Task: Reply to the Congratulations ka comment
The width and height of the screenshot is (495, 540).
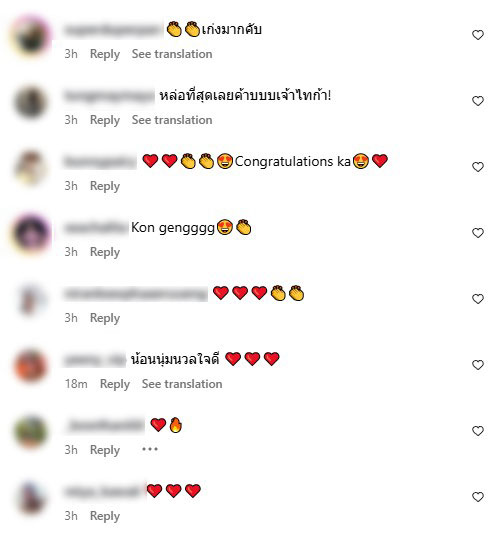Action: (105, 186)
